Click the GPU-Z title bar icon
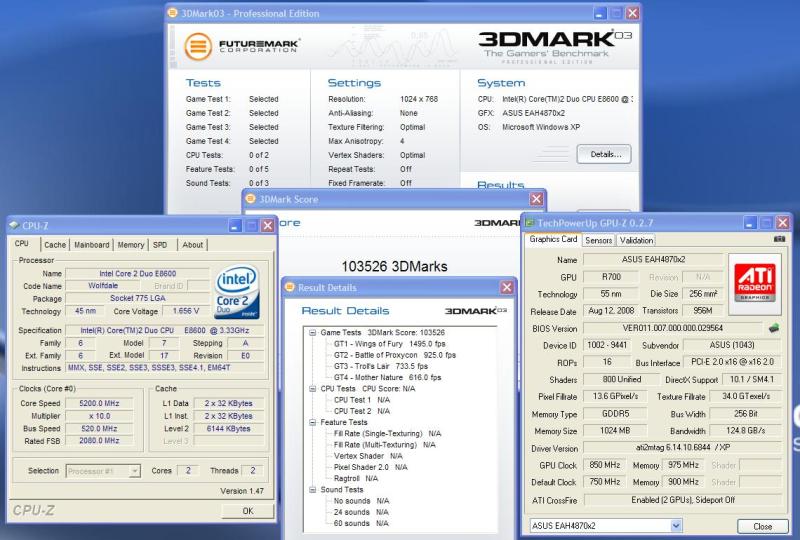This screenshot has height=540, width=800. click(x=530, y=223)
